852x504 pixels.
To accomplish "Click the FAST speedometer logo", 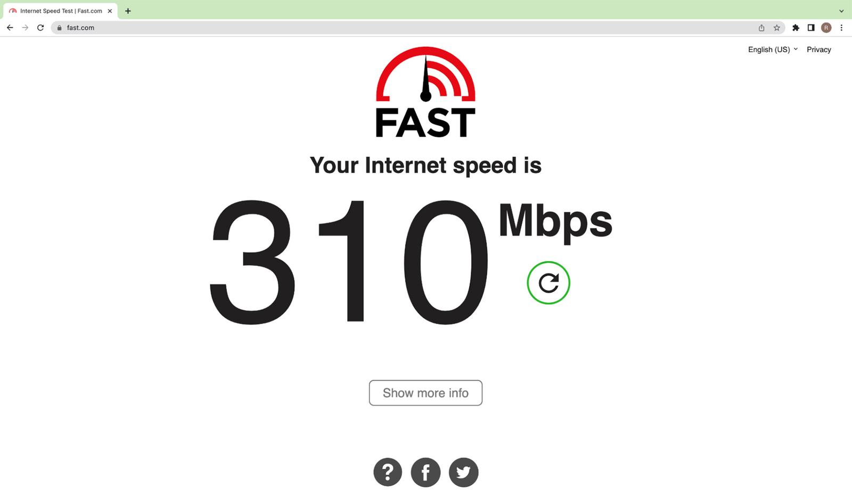I will (425, 92).
